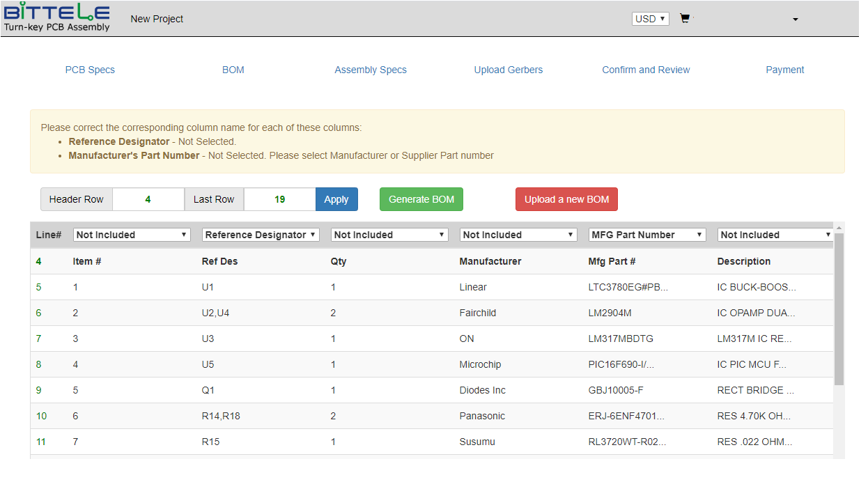Click line number 10 in the table
The image size is (868, 482).
42,416
